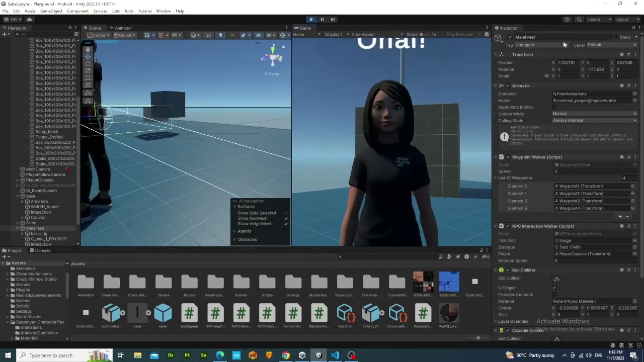Viewport: 644px width, 362px height.
Task: Switch to the Scene tab
Action: (93, 28)
